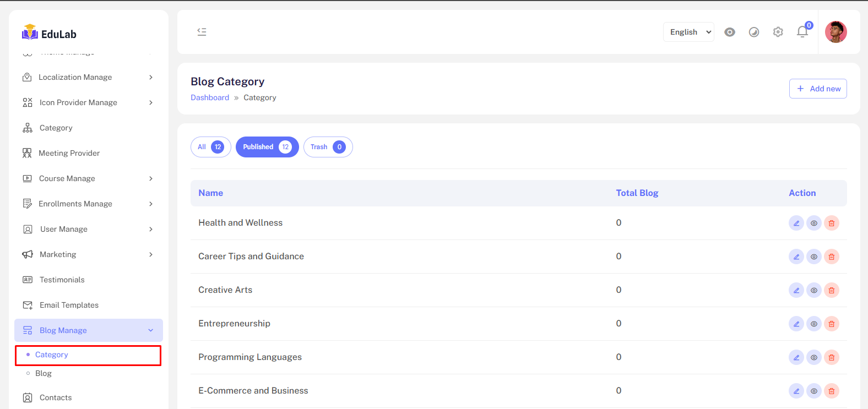Open settings via the gear icon

[778, 32]
